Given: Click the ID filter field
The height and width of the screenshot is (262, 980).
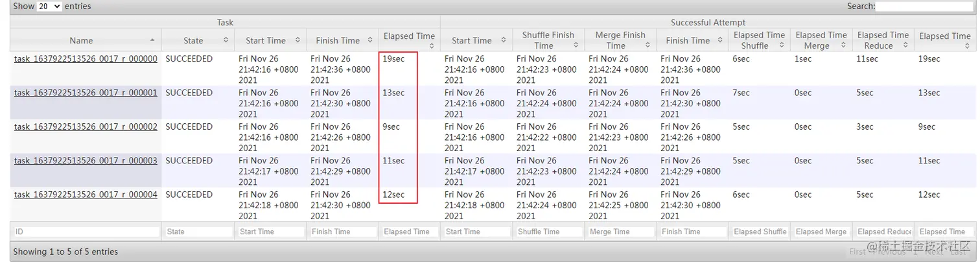Looking at the screenshot, I should pos(86,232).
